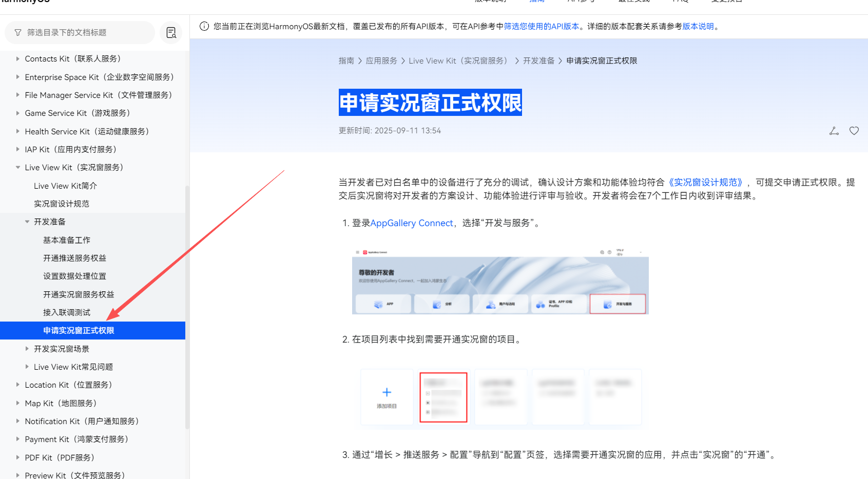Open AppGallery Connect link

(412, 223)
